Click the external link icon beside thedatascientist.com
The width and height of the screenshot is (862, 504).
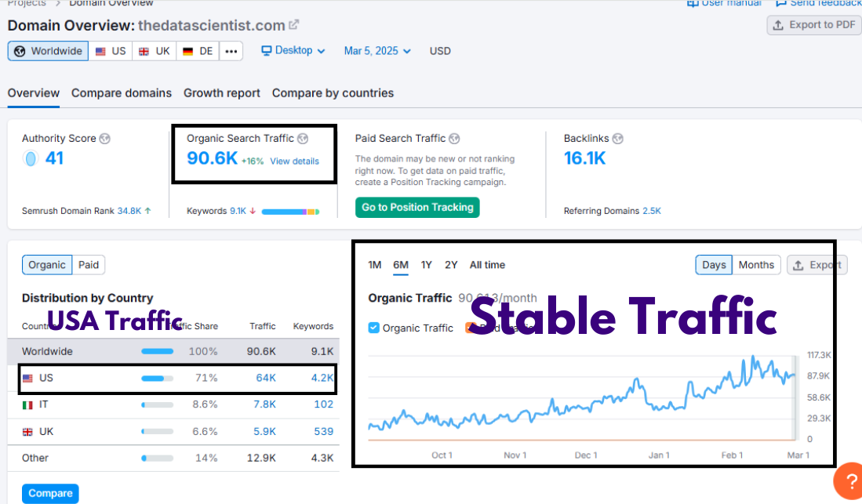[294, 26]
